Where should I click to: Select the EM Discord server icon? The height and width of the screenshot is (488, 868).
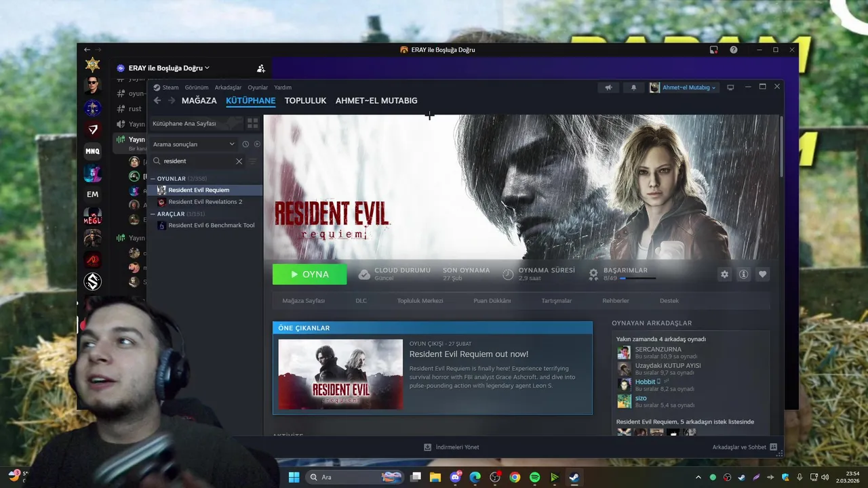click(x=93, y=195)
